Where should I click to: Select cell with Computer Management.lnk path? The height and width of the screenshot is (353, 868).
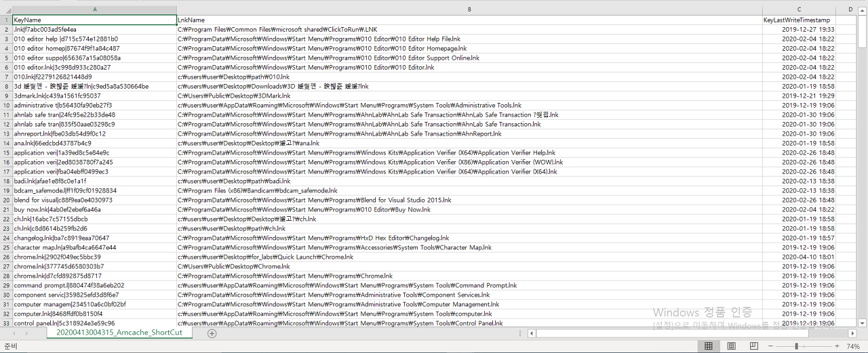click(x=469, y=305)
